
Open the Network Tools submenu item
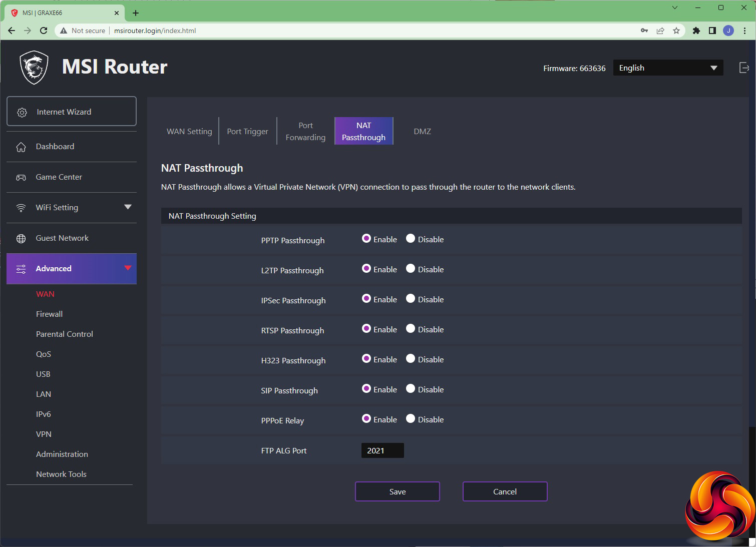click(x=61, y=474)
